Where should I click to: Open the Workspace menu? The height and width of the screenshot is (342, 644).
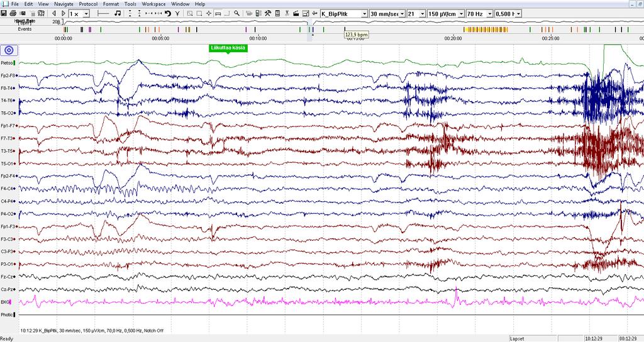(153, 4)
